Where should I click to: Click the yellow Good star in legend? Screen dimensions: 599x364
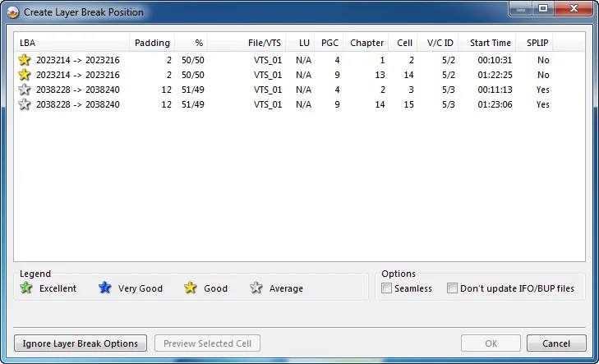[191, 288]
